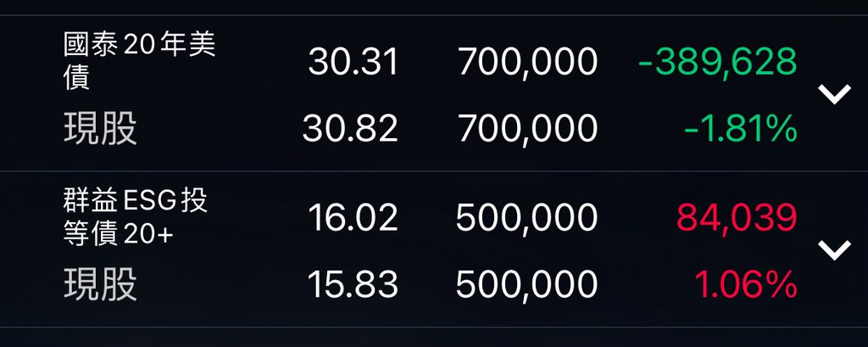Expand the 群益ESG投等債20+ holding row
Screen dimensions: 868x347
[x=835, y=249]
